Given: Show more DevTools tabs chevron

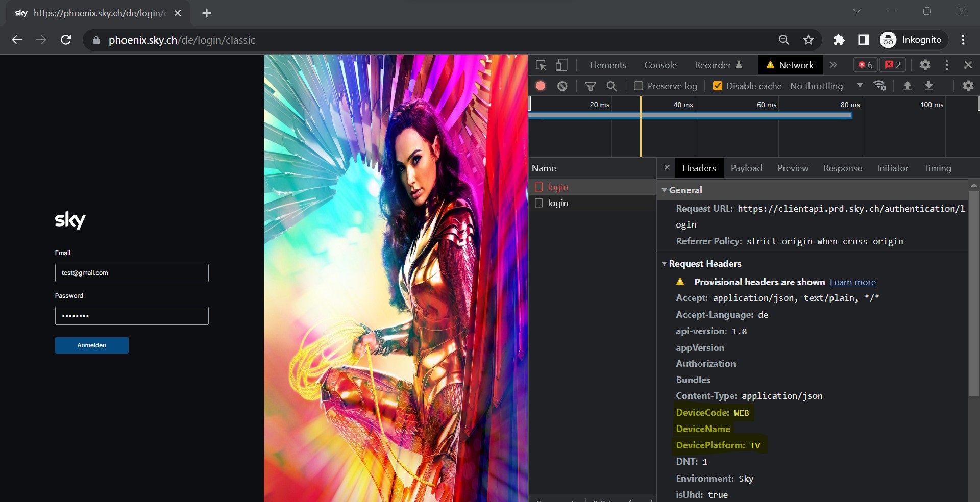Looking at the screenshot, I should (834, 65).
